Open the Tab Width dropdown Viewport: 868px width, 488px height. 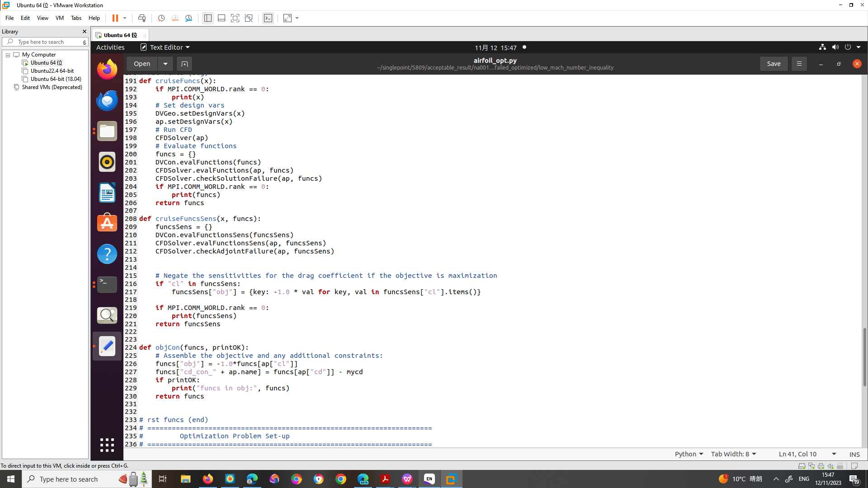point(733,454)
